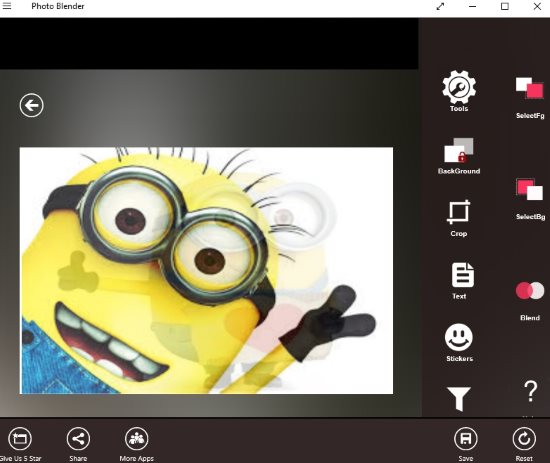Open the Blend mode icon
The height and width of the screenshot is (463, 550).
[x=530, y=291]
